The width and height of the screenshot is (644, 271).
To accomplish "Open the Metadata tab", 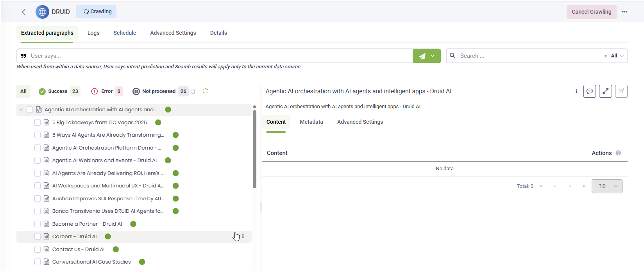I will point(311,122).
